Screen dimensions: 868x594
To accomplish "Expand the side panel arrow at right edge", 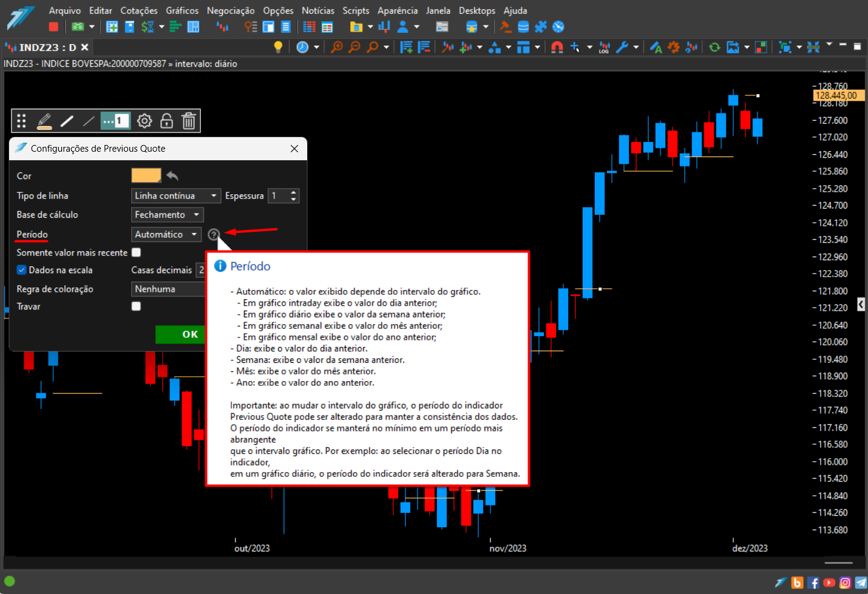I will point(861,304).
